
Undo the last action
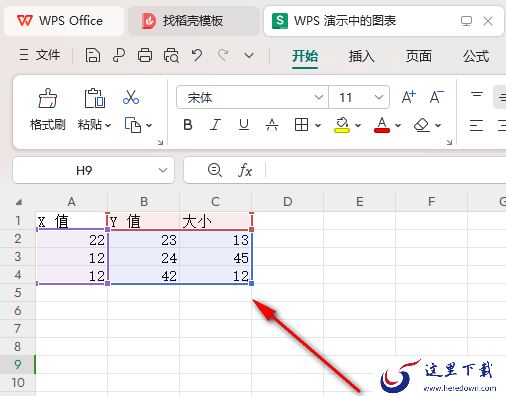click(197, 55)
